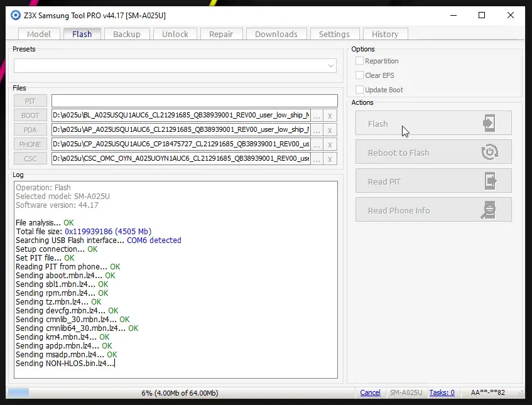Toggle the Clear EFS option
The image size is (532, 405).
pos(360,75)
